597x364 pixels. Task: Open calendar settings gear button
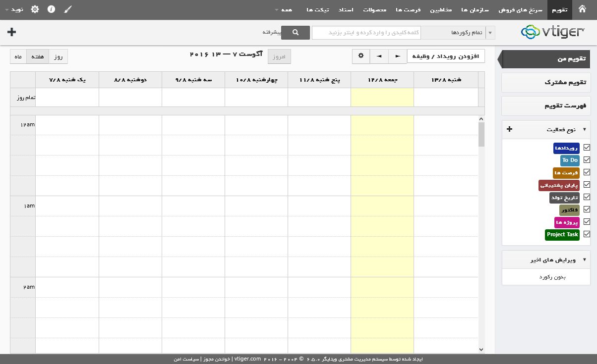tap(360, 56)
